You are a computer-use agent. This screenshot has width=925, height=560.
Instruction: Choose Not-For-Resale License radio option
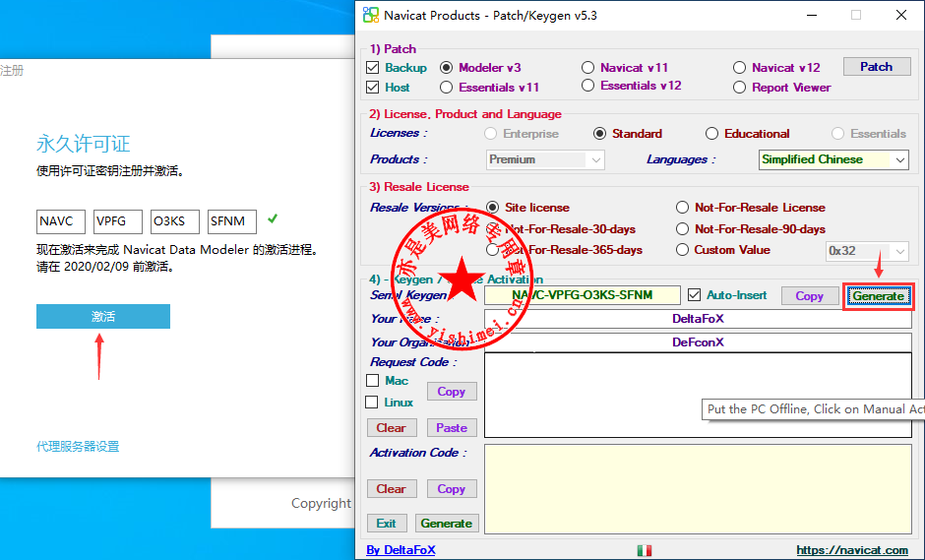click(682, 208)
